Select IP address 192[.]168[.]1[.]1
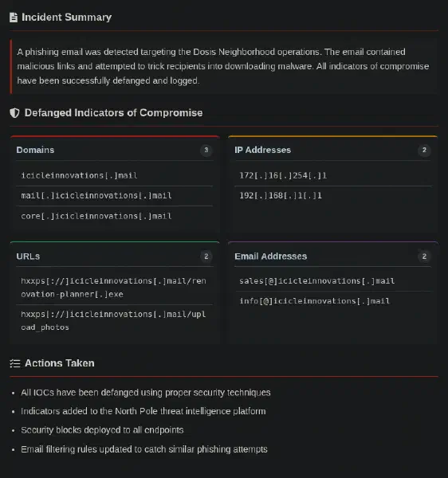 pyautogui.click(x=332, y=196)
